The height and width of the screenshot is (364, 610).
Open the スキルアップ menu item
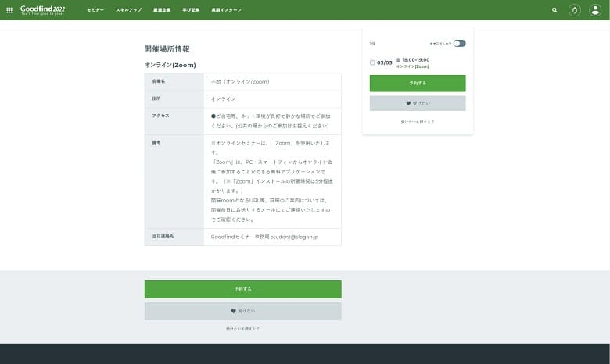pyautogui.click(x=129, y=10)
